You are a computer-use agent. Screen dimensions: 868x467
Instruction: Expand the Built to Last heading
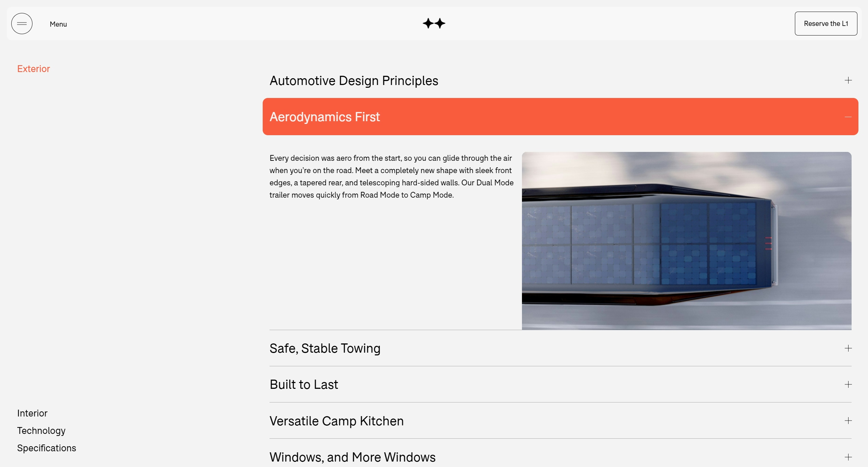pos(304,385)
